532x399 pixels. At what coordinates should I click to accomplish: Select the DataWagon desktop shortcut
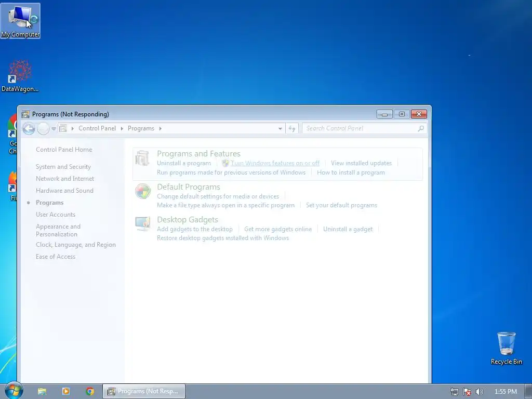20,76
